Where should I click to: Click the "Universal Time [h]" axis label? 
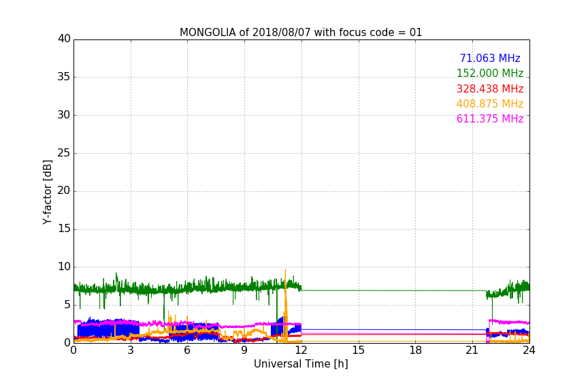tap(301, 364)
